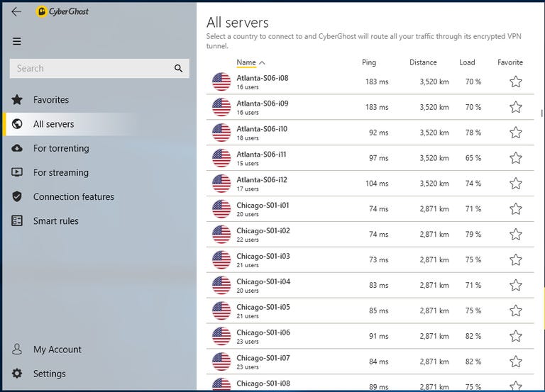Favorite Atlanta-S06-i09 with its star
The image size is (545, 392).
516,107
